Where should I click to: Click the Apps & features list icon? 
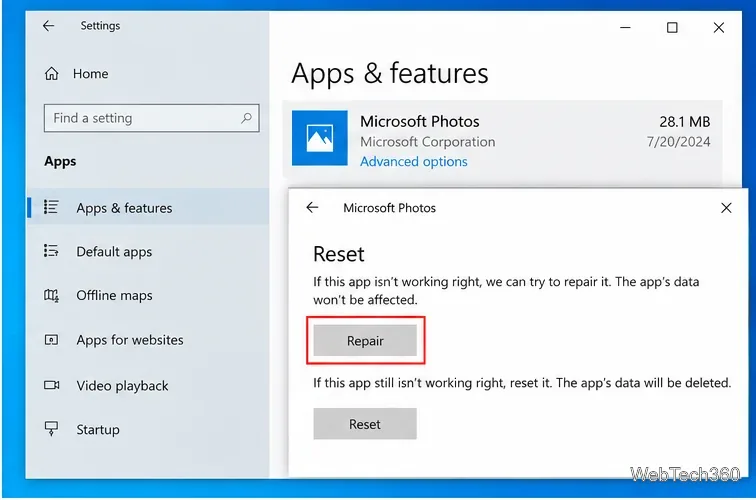tap(51, 207)
